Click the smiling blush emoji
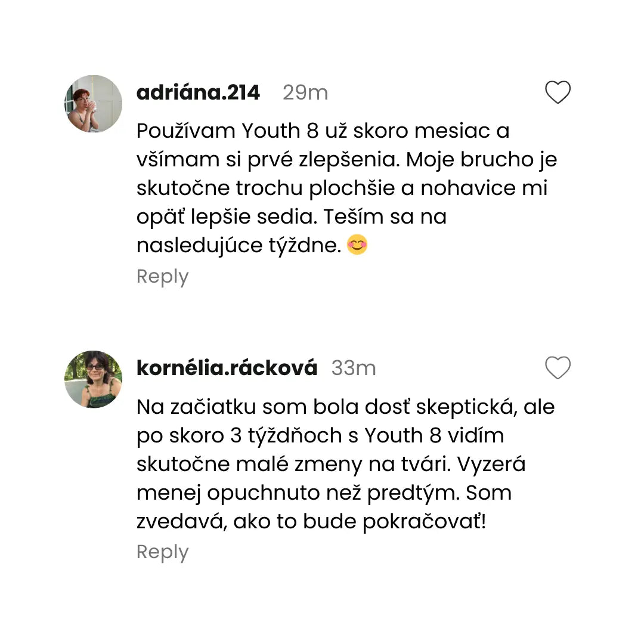The image size is (644, 644). (357, 245)
